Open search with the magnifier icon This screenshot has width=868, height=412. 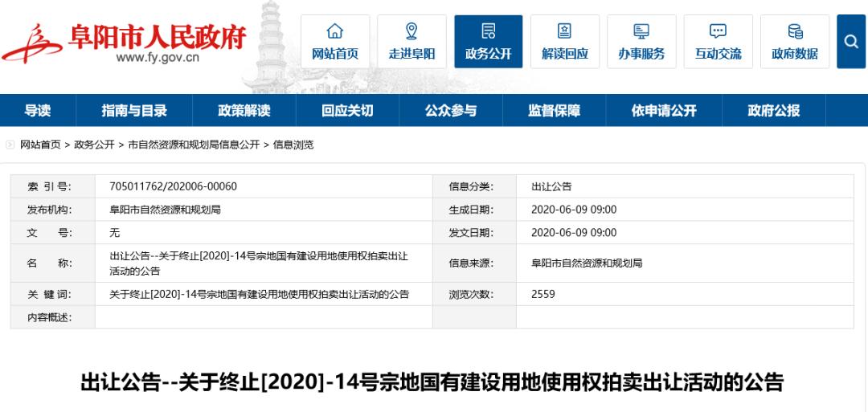click(851, 42)
